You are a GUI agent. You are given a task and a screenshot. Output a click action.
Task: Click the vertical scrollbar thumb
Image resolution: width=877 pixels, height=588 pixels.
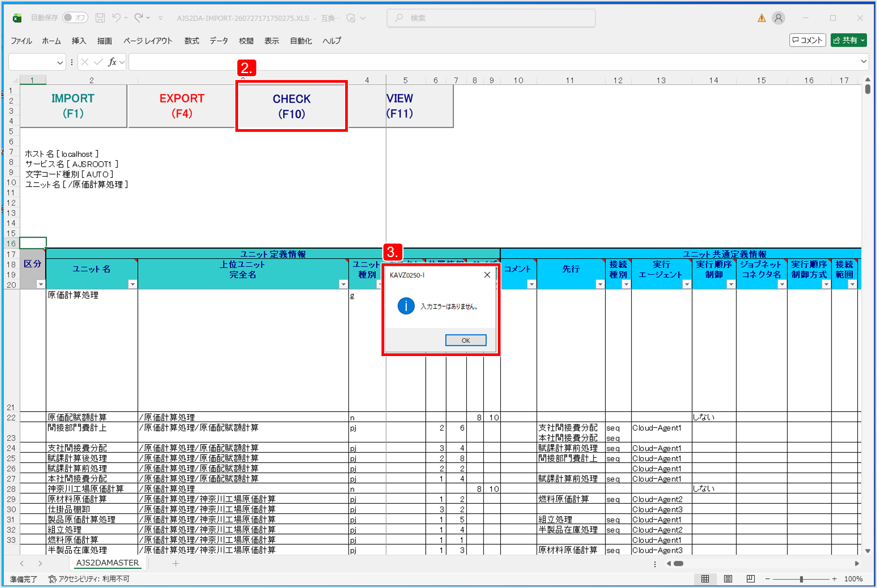[868, 89]
